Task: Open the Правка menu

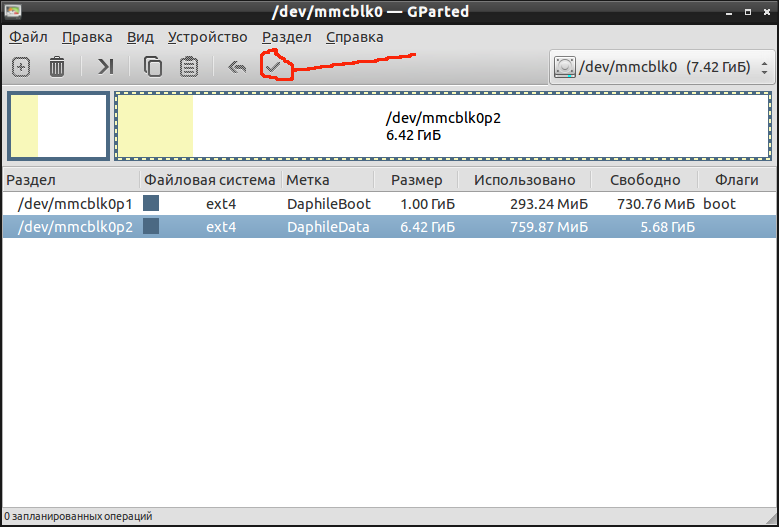Action: click(x=87, y=37)
